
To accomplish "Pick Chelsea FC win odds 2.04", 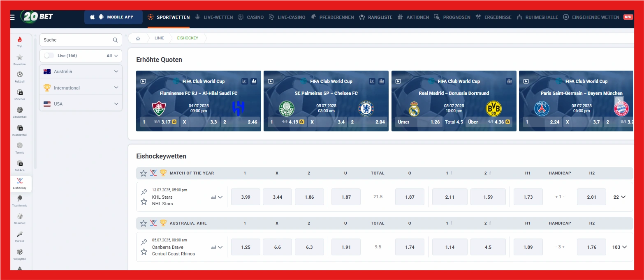I will [368, 122].
